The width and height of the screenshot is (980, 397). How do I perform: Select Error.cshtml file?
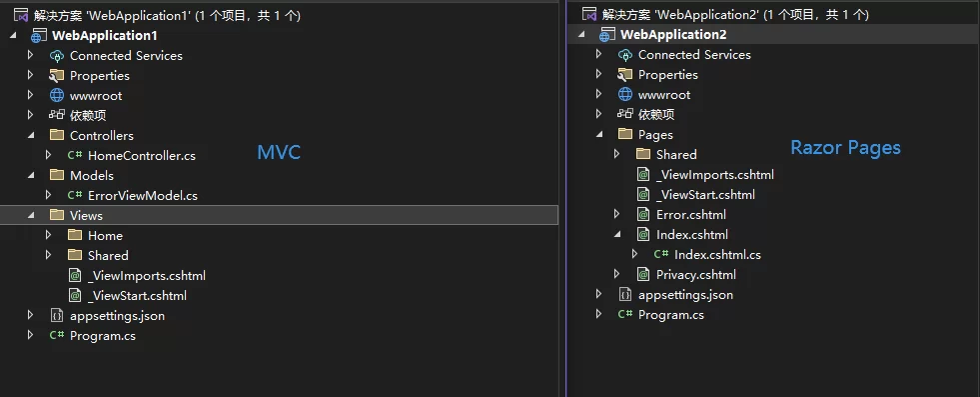[x=691, y=214]
